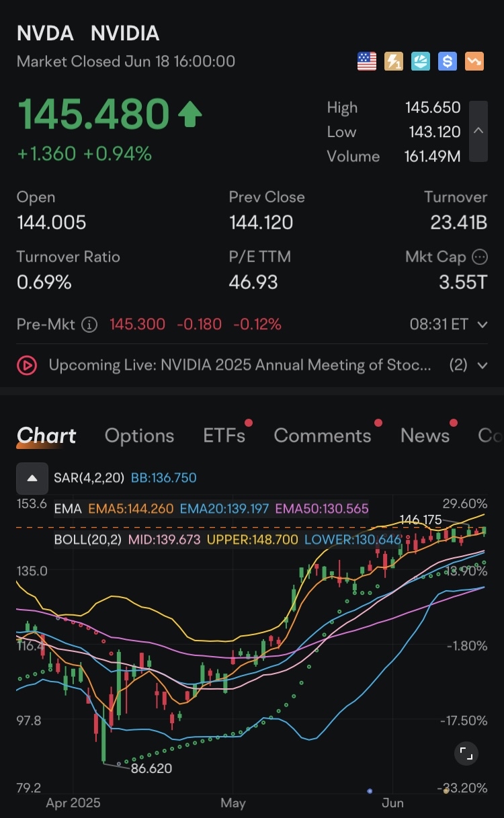Expand the Pre-Mkt time dropdown
Screen dimensions: 504x818
(x=482, y=325)
